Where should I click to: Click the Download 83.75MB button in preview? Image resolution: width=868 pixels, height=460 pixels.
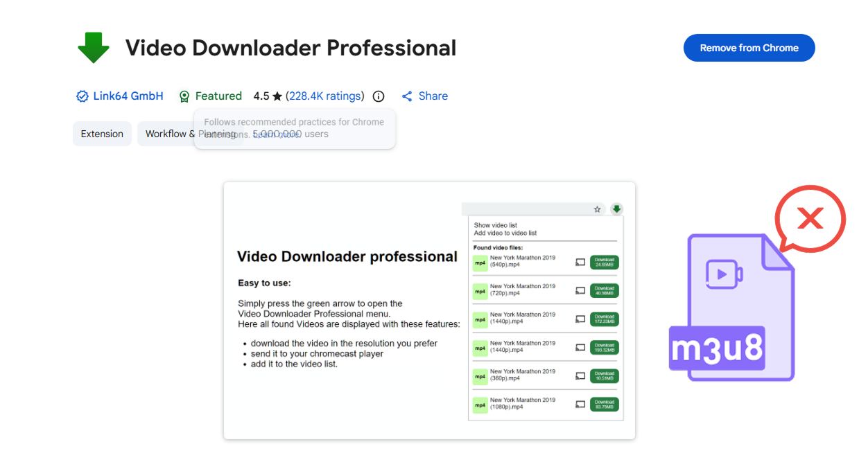pos(605,405)
